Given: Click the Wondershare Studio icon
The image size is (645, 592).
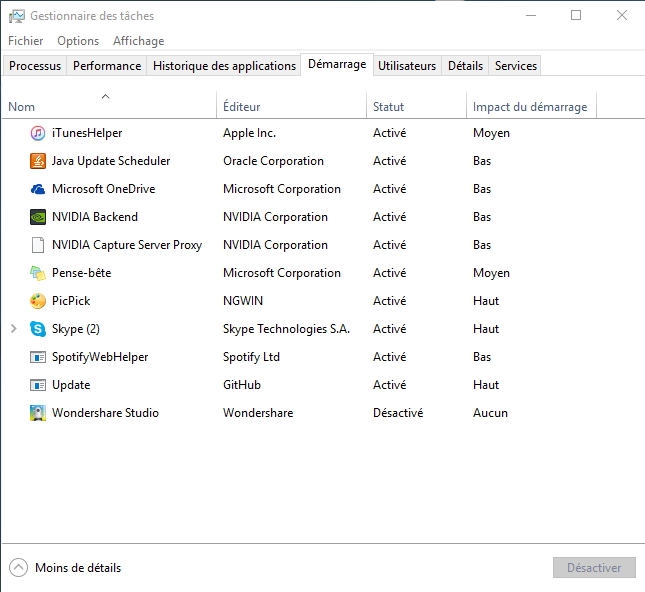Looking at the screenshot, I should tap(38, 413).
